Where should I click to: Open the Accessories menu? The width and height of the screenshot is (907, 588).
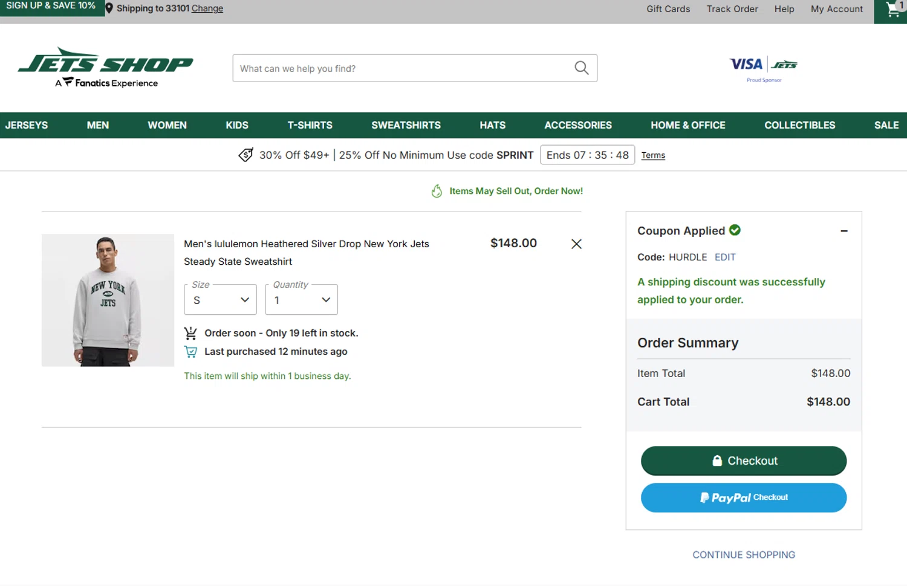pos(578,125)
